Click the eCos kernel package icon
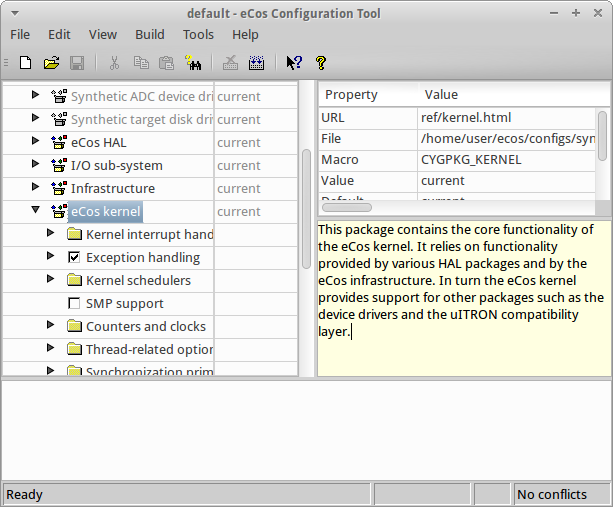 pos(59,211)
